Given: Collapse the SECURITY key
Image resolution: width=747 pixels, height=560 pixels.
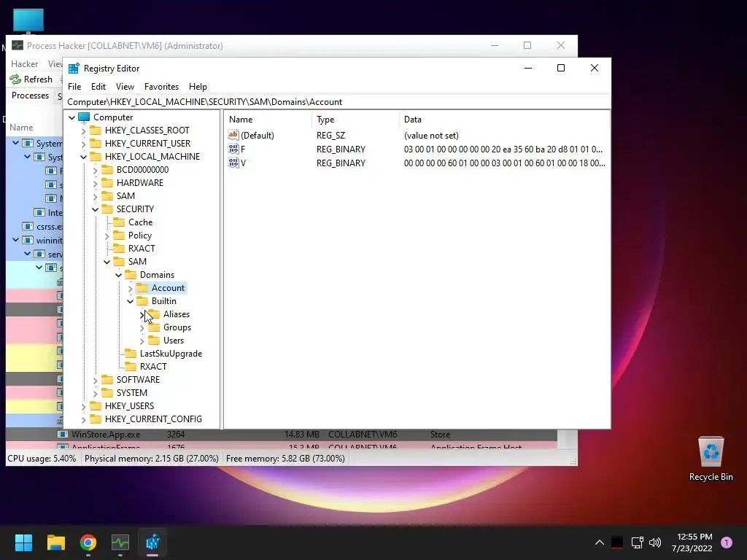Looking at the screenshot, I should (96, 209).
